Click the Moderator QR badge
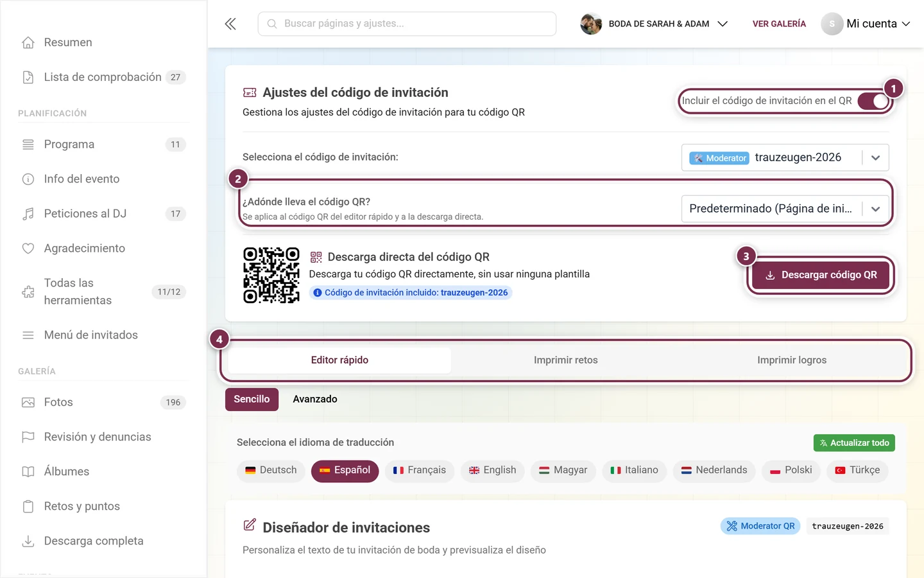Image resolution: width=924 pixels, height=578 pixels. [x=760, y=526]
